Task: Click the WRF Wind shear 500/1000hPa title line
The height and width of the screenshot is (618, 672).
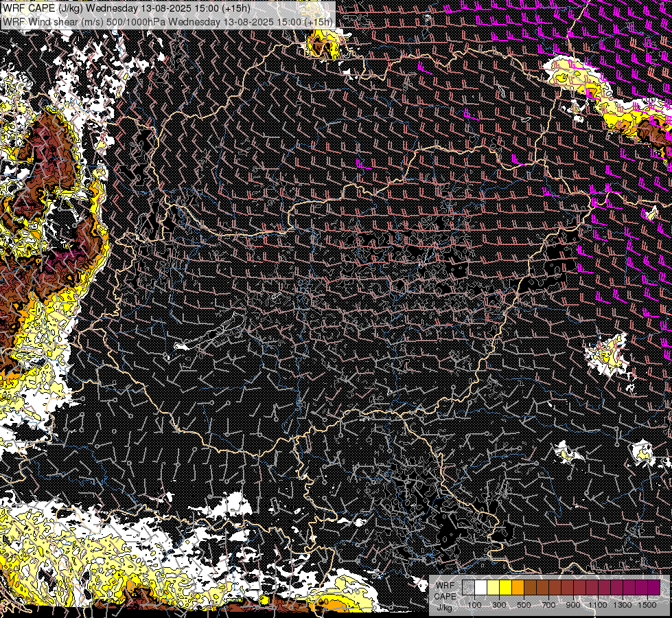Action: click(x=167, y=21)
